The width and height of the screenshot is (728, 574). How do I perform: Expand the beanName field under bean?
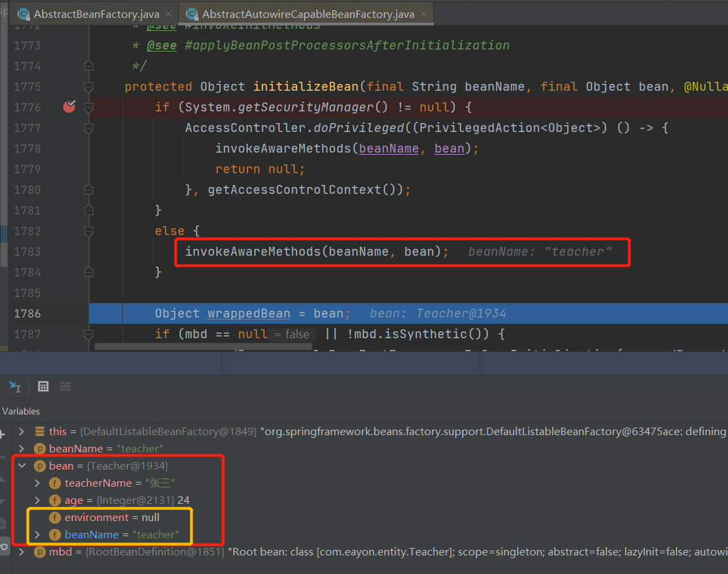click(37, 535)
